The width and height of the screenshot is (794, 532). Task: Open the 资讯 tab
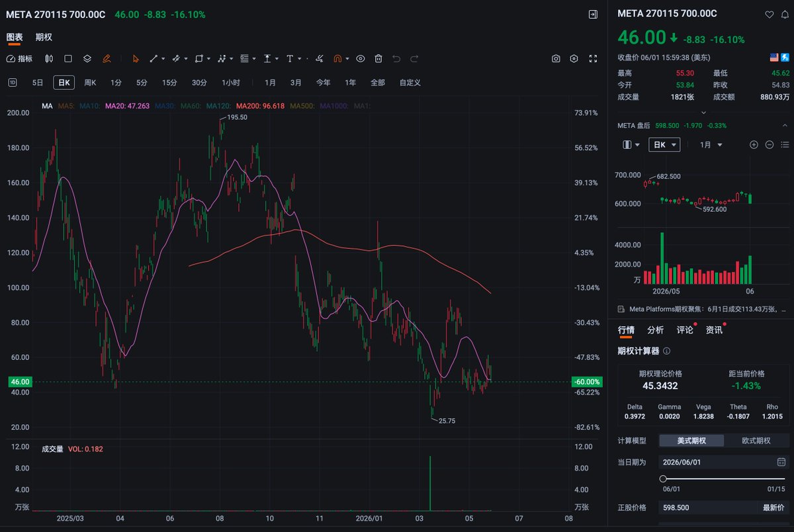pyautogui.click(x=714, y=330)
